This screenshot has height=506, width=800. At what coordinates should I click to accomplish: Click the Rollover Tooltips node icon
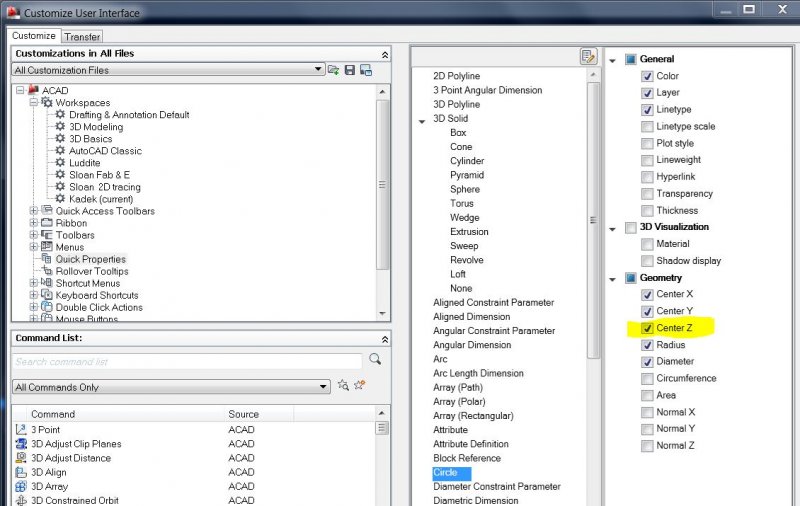46,270
